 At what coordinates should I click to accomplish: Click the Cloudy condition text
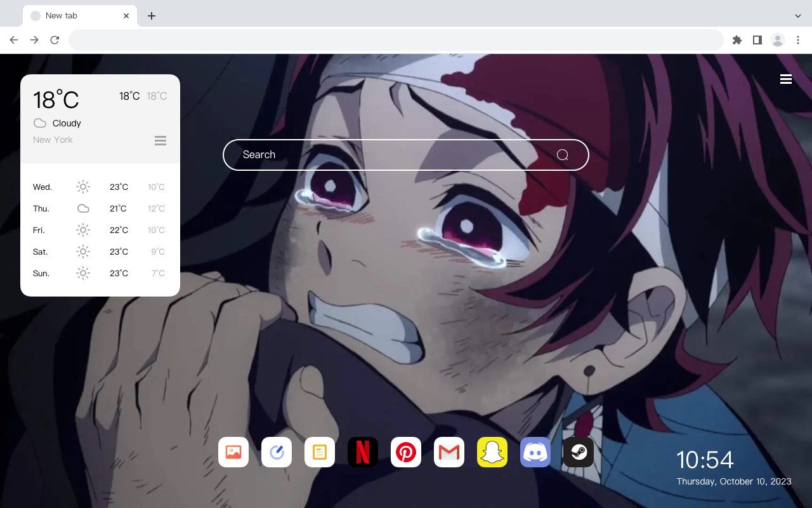click(67, 123)
